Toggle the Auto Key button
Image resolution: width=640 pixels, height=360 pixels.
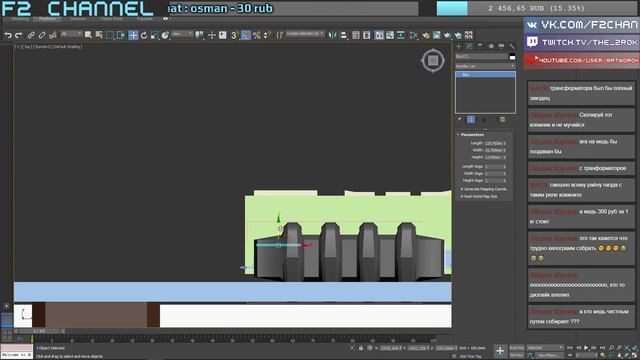(x=517, y=348)
